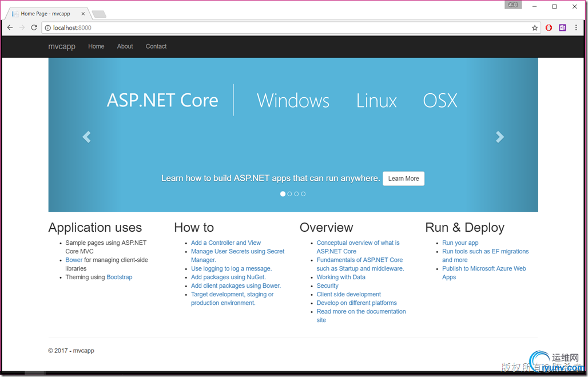
Task: Open Run your app link
Action: (460, 243)
